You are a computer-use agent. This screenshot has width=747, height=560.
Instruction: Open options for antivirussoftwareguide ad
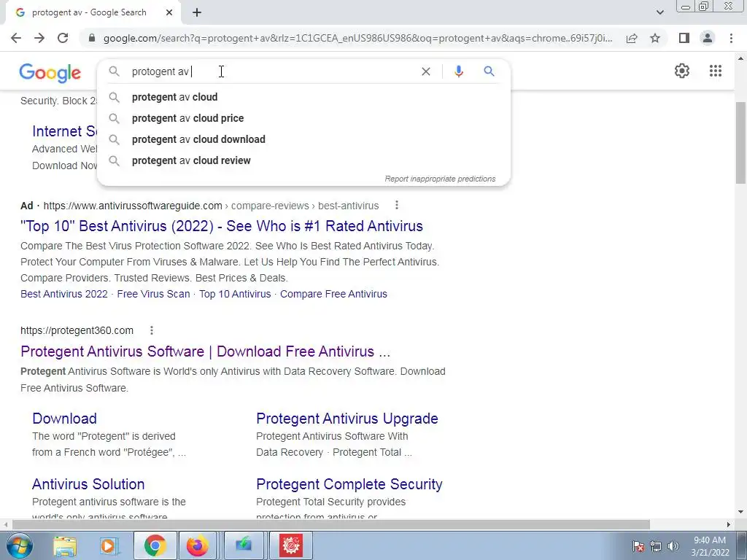click(x=396, y=205)
